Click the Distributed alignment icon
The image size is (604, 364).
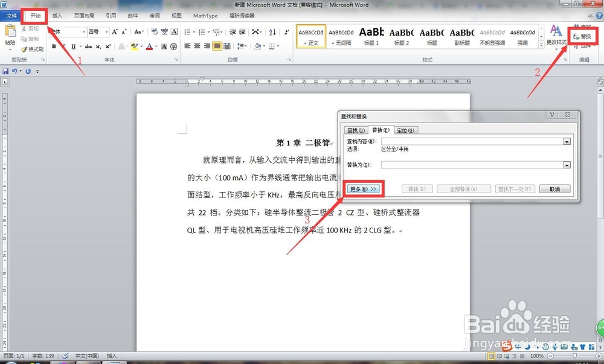(227, 46)
